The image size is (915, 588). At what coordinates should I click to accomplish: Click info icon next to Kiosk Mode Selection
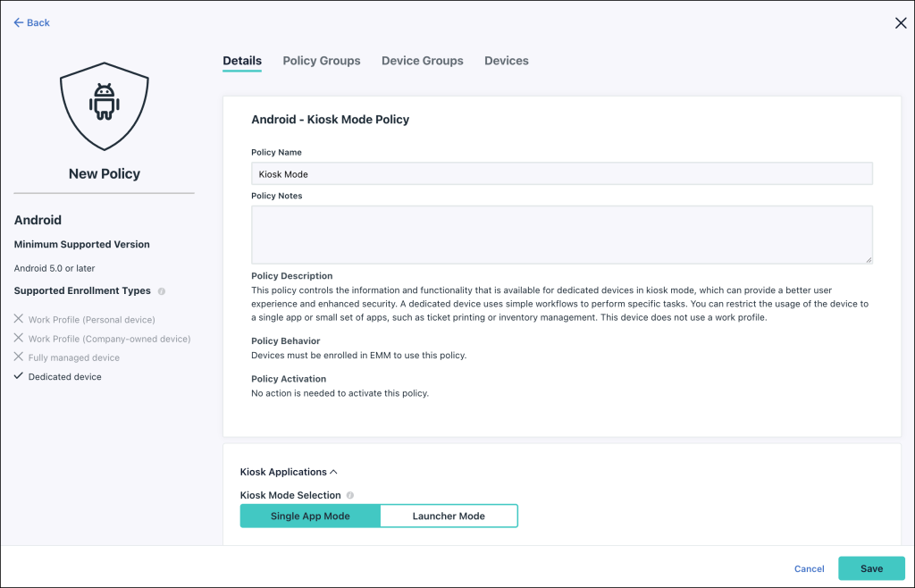pyautogui.click(x=350, y=495)
